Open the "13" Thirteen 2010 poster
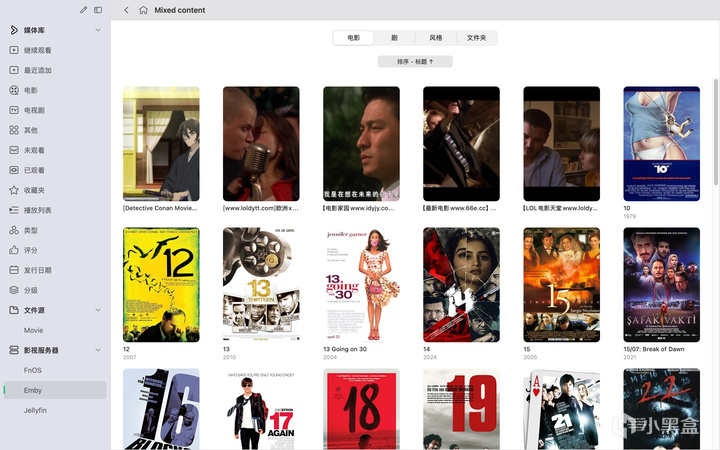The width and height of the screenshot is (720, 450). pos(261,285)
